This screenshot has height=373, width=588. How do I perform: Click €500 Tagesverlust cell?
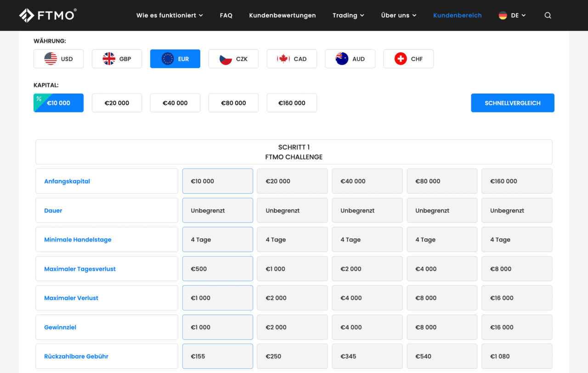point(218,269)
